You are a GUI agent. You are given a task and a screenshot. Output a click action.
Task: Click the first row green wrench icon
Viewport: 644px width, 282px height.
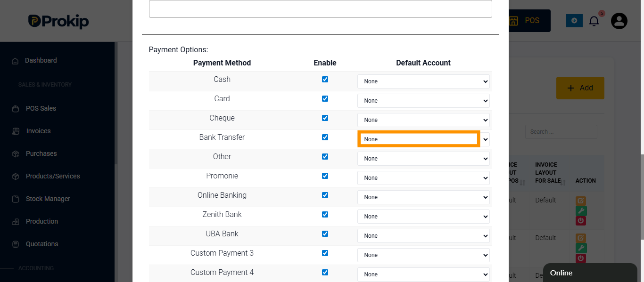581,211
